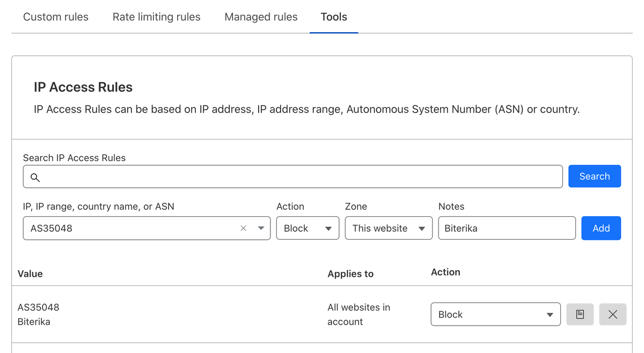Focus the Search IP Access Rules field
Screen dimensions: 644x353
pyautogui.click(x=301, y=177)
